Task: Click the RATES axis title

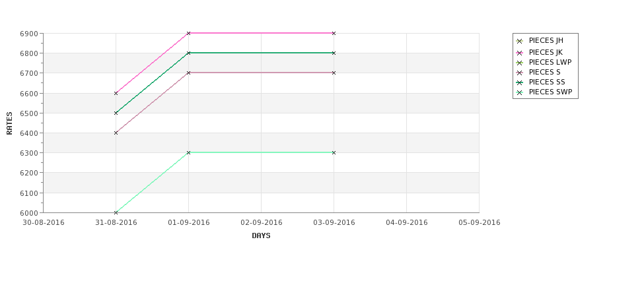Action: click(9, 123)
